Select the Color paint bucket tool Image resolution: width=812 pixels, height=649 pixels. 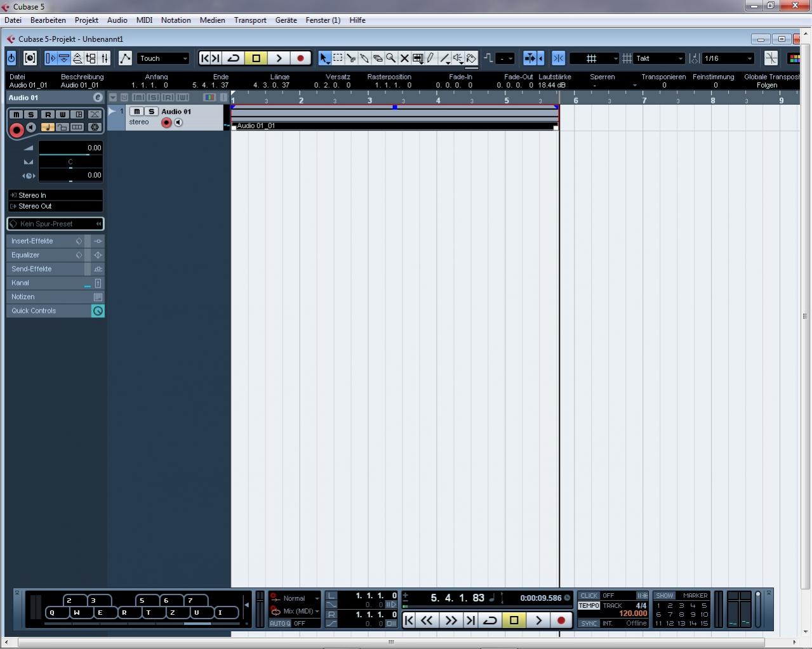coord(471,58)
